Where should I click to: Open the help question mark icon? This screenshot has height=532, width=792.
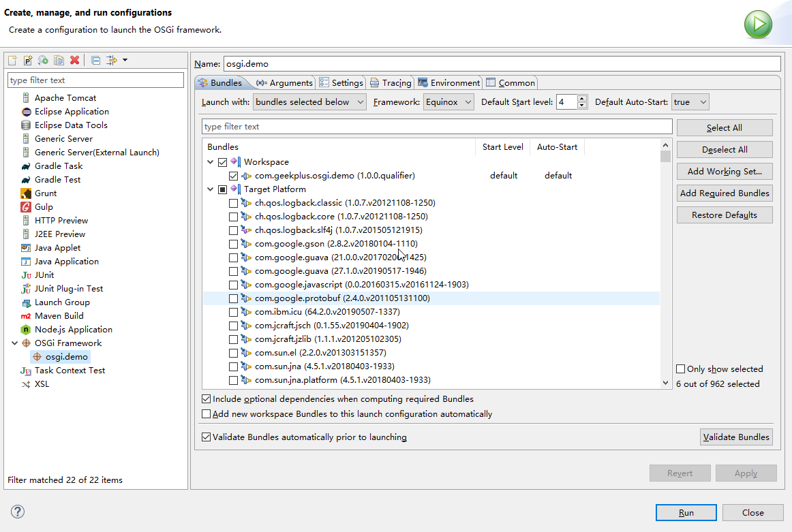(x=18, y=512)
